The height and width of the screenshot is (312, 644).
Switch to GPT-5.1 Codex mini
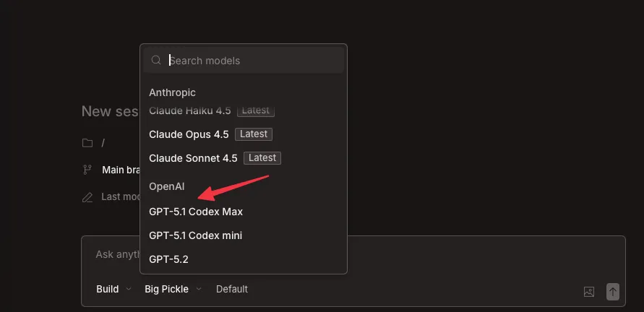tap(195, 235)
